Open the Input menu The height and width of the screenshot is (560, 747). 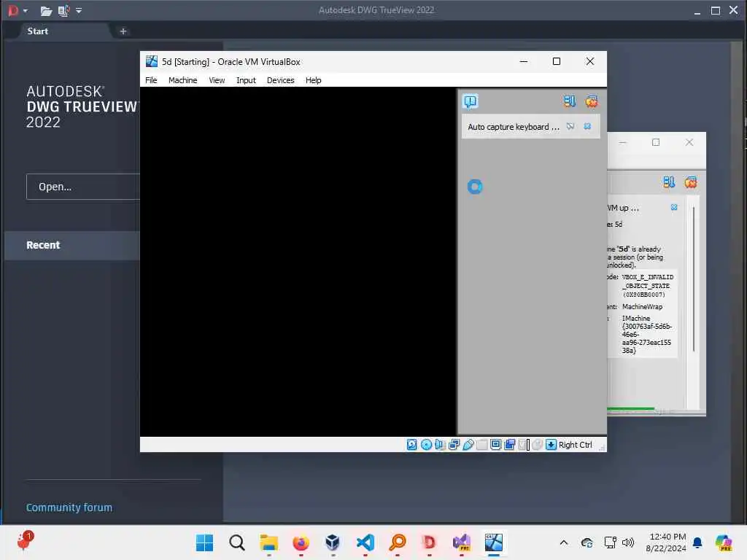(246, 80)
